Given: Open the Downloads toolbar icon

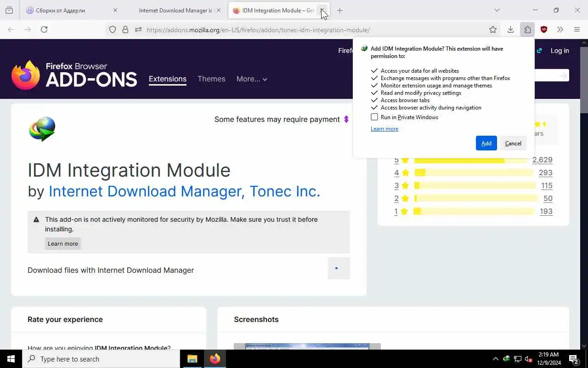Looking at the screenshot, I should (510, 29).
